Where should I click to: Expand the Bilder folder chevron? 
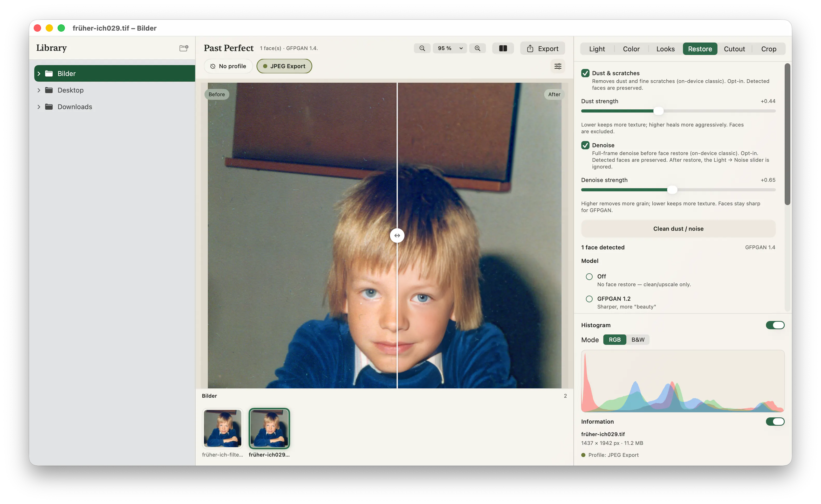[39, 73]
